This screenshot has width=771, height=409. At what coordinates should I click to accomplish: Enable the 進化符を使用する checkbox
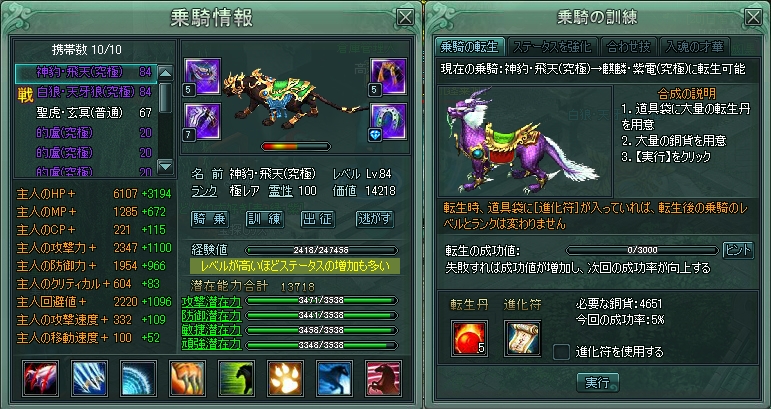[x=562, y=351]
